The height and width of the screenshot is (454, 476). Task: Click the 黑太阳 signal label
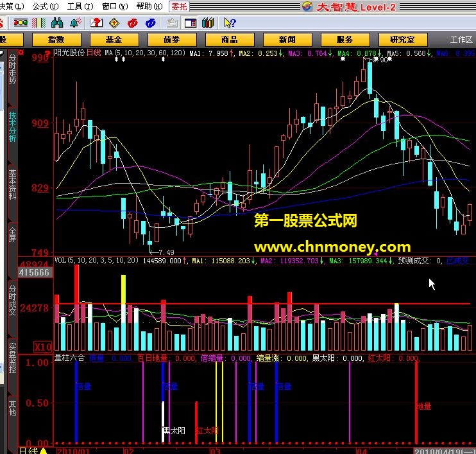click(174, 430)
